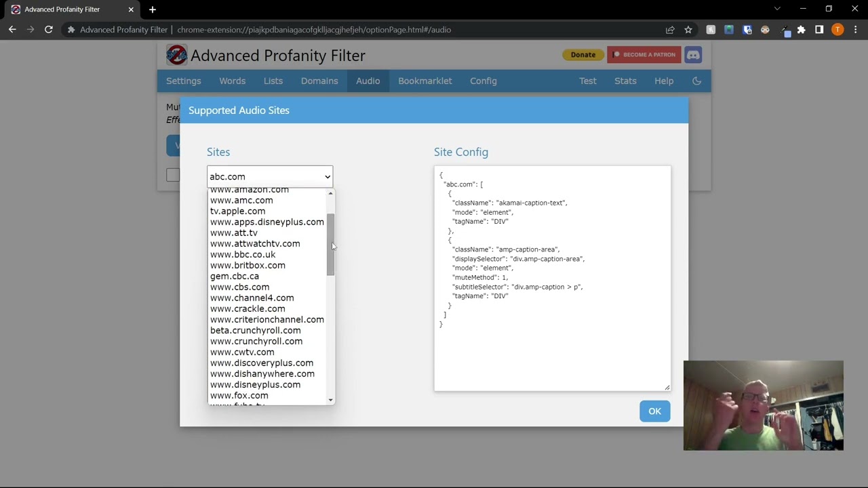Select www.cbs.com option
The height and width of the screenshot is (488, 868).
[x=267, y=287]
